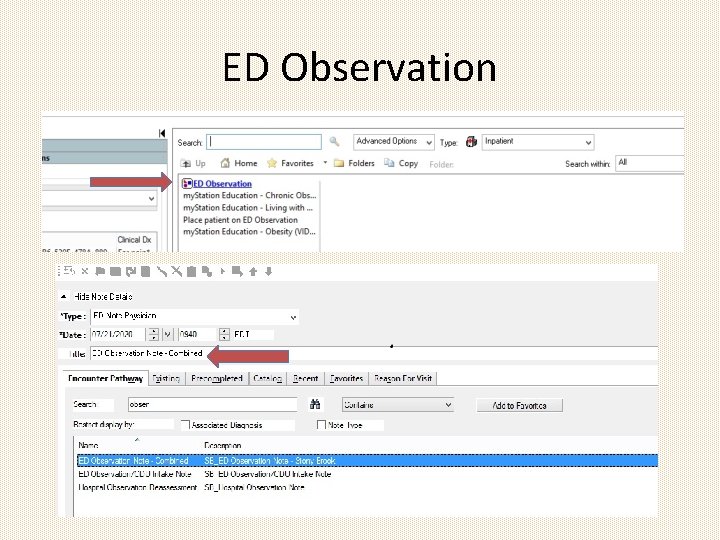Click the Clinical Dx column header
Screen dimensions: 720x540
tap(134, 240)
